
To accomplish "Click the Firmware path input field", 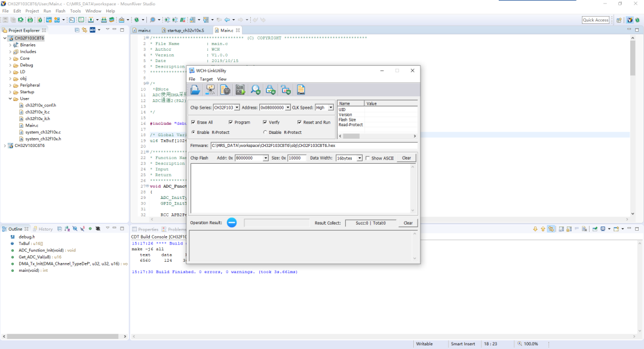I will 313,145.
